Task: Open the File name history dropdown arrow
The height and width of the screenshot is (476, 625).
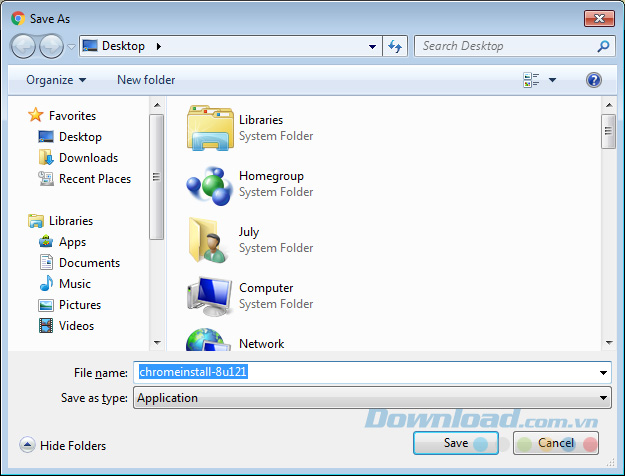Action: coord(603,373)
